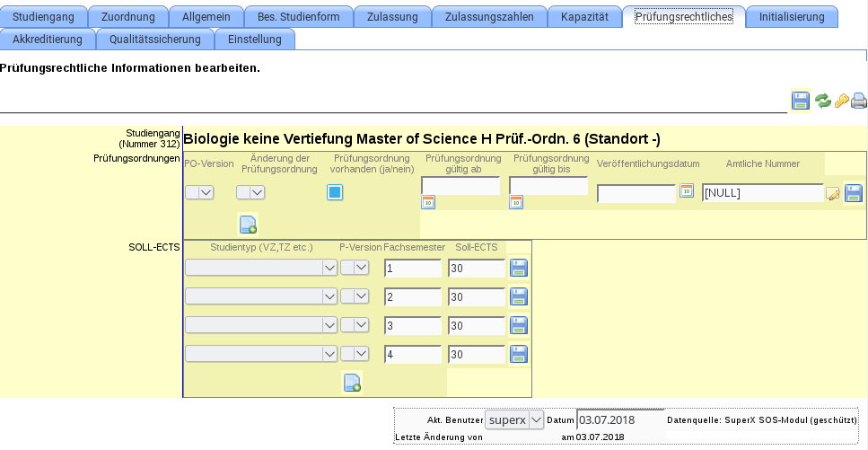
Task: Open calendar for Veröffentlichungsdatum field
Action: point(687,190)
